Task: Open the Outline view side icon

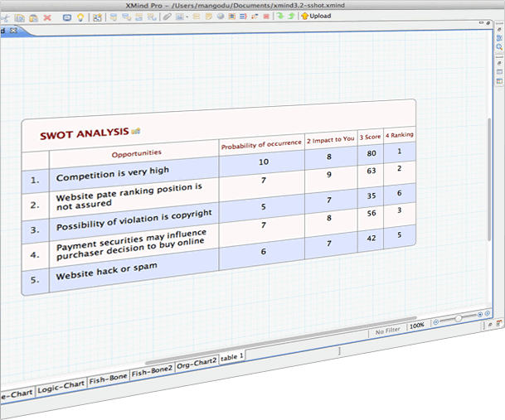Action: [x=499, y=38]
